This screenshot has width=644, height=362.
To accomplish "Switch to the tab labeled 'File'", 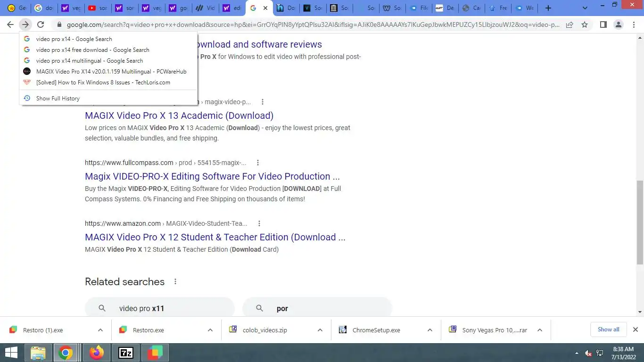I will click(420, 8).
